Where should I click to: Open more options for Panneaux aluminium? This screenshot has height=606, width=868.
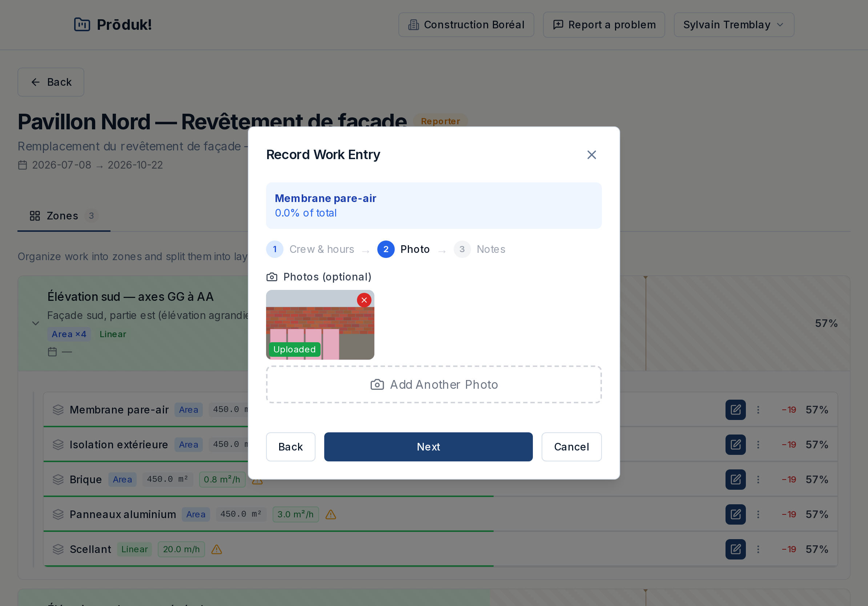point(758,514)
